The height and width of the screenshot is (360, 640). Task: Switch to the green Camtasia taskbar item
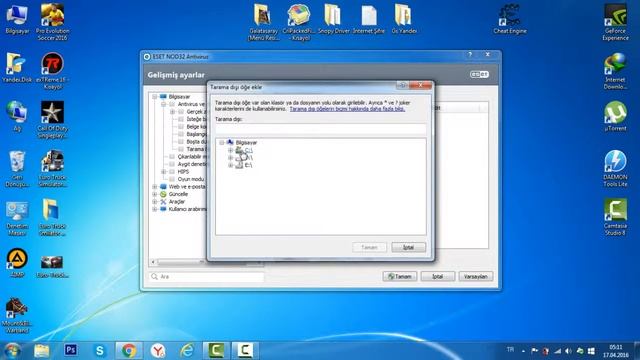pos(216,350)
